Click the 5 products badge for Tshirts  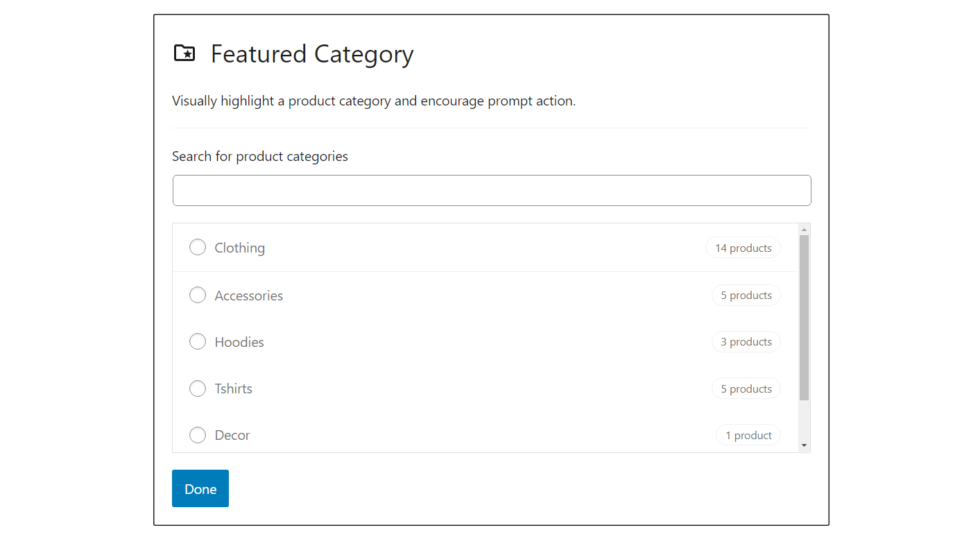point(746,389)
